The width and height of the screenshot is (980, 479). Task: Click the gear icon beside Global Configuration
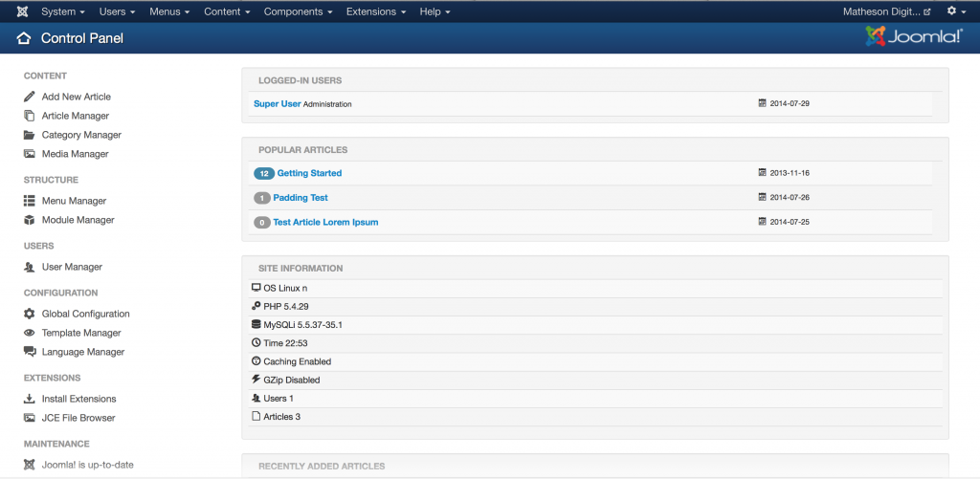(30, 314)
